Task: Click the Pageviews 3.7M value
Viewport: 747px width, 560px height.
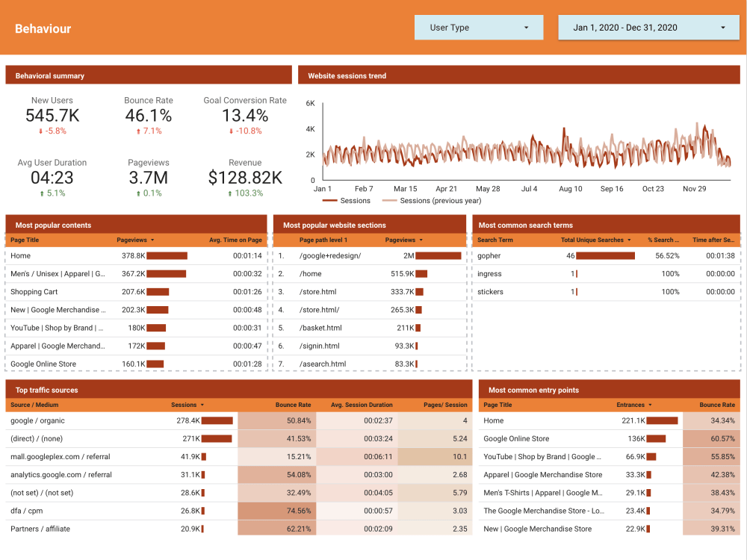Action: click(x=149, y=178)
